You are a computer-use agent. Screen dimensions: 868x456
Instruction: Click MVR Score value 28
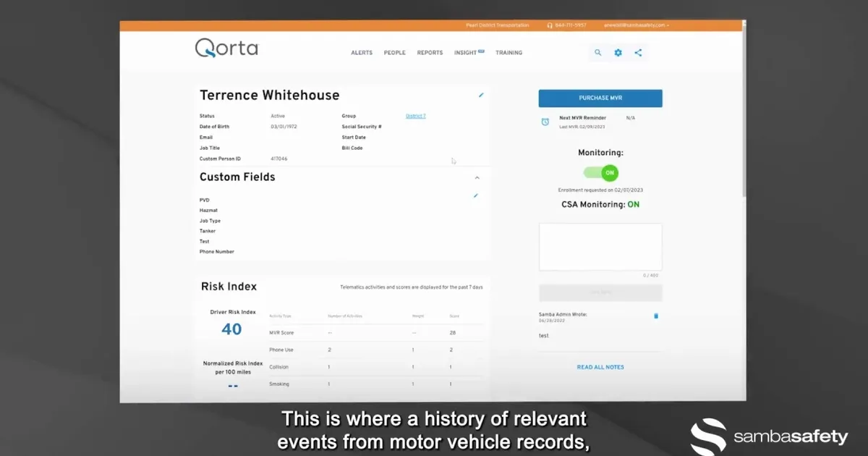(x=453, y=333)
